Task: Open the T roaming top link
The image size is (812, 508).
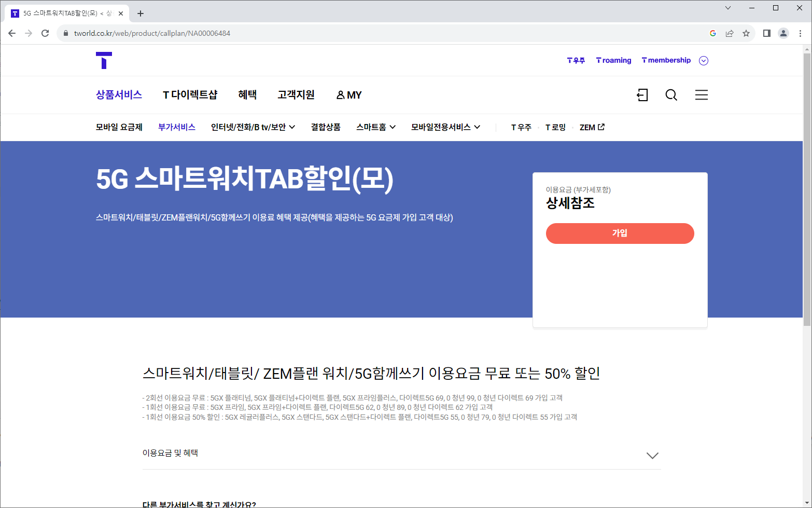Action: point(614,61)
